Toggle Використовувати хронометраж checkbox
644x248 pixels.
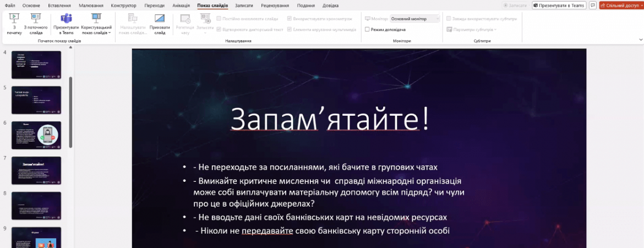point(290,19)
